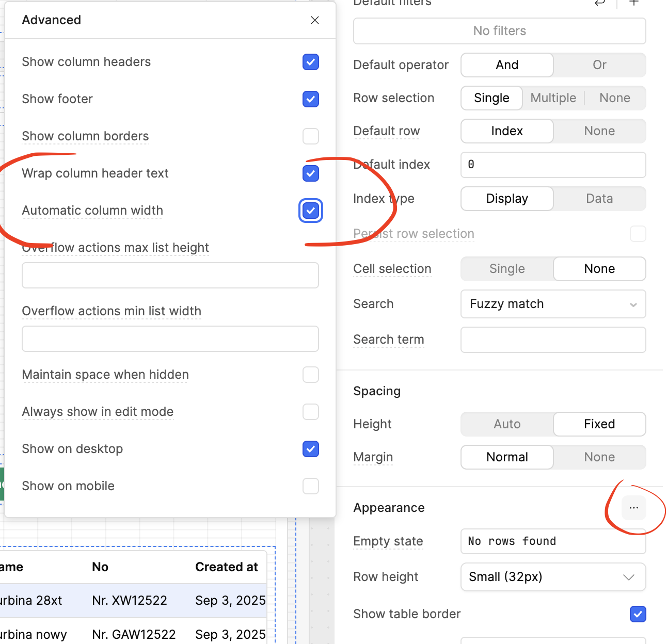Set Default operator to Or
The height and width of the screenshot is (644, 667).
(599, 65)
